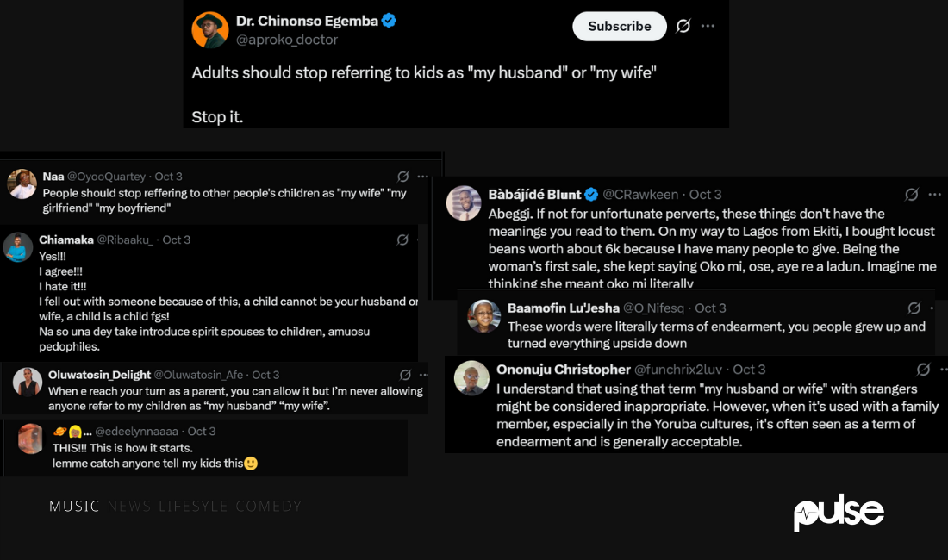This screenshot has height=560, width=948.
Task: Click Bàbájídé Blunt's verified badge
Action: coord(591,195)
